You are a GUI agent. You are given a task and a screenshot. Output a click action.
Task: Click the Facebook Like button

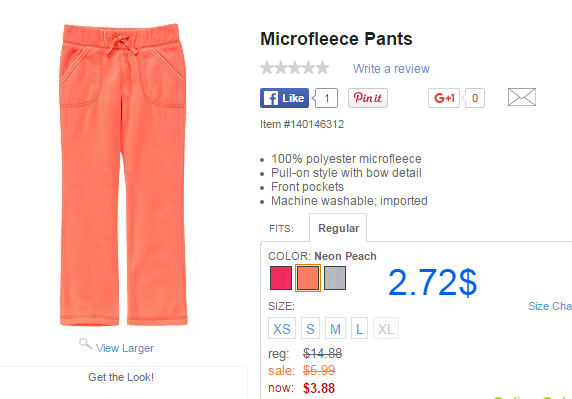click(284, 98)
